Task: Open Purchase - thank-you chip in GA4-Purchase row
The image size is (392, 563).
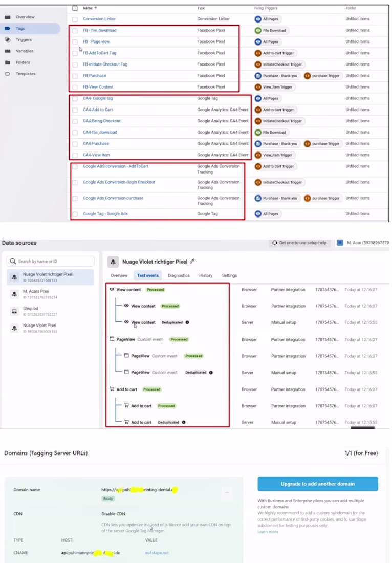Action: (x=277, y=144)
